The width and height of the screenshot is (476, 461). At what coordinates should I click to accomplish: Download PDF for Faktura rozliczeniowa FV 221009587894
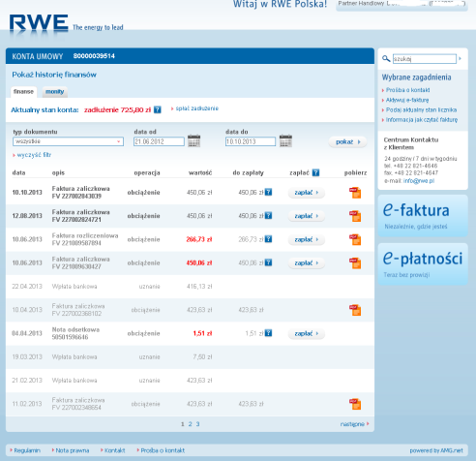pyautogui.click(x=355, y=239)
